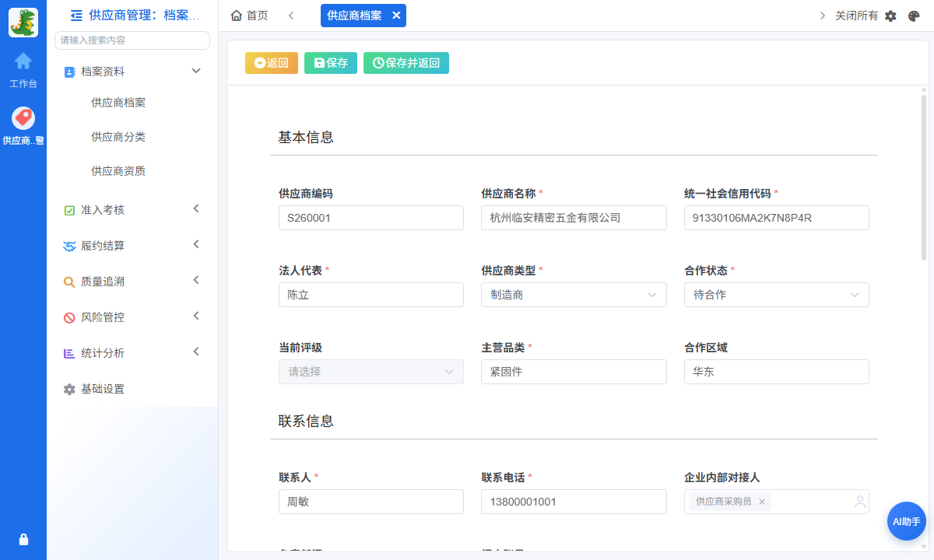
Task: Open the 当前评级 dropdown
Action: pyautogui.click(x=371, y=372)
